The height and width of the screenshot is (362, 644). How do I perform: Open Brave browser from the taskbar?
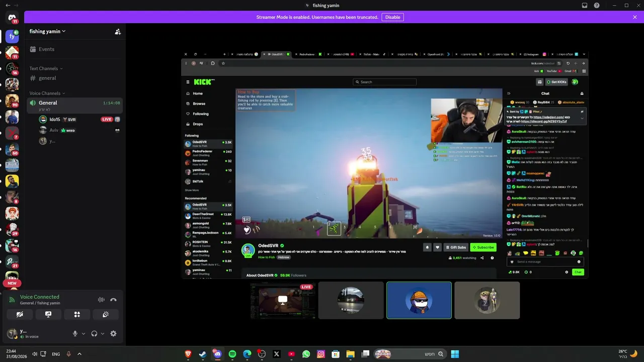click(x=188, y=354)
